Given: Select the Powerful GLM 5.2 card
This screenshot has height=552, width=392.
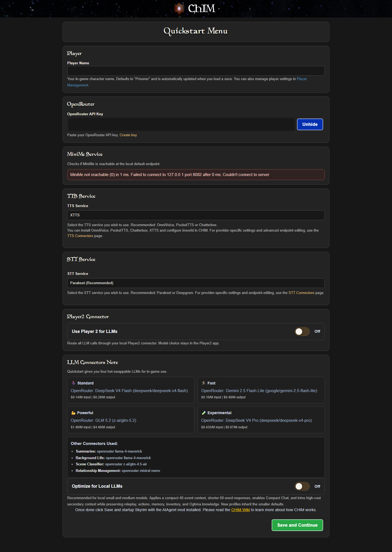Looking at the screenshot, I should pos(131,420).
